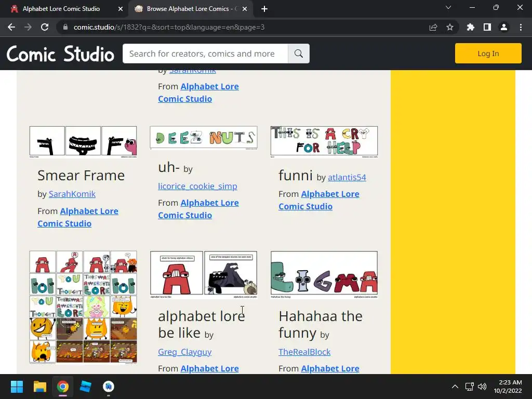This screenshot has height=399, width=532.
Task: Click the 'Hahahaa the funny' title
Action: (321, 324)
